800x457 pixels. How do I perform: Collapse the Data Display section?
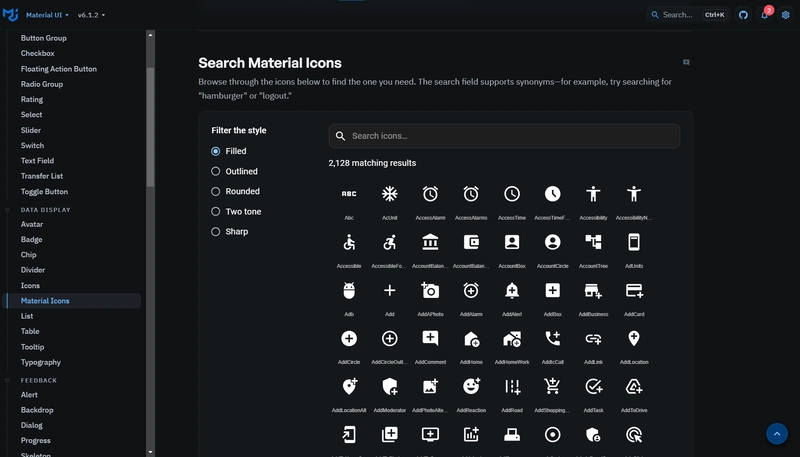pyautogui.click(x=45, y=210)
